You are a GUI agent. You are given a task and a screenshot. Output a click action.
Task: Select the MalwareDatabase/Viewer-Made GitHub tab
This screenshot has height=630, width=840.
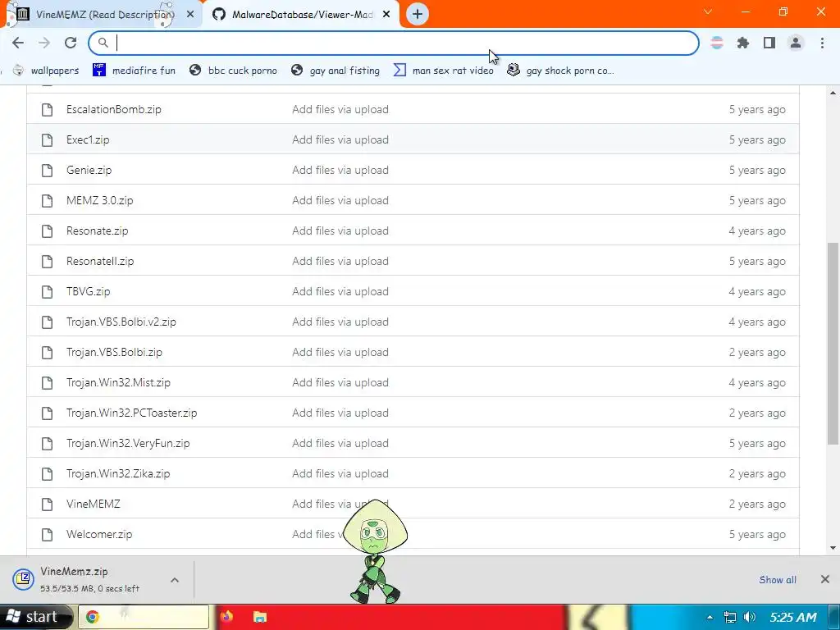coord(302,15)
